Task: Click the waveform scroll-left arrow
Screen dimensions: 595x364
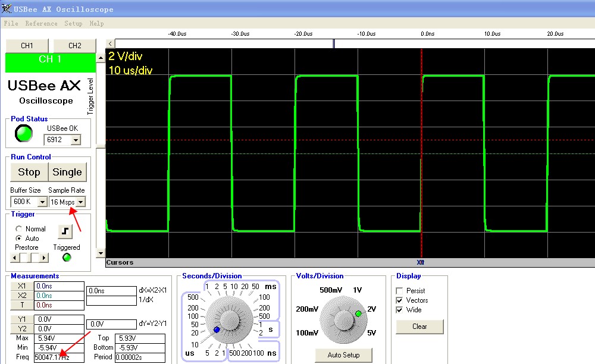Action: click(x=110, y=43)
